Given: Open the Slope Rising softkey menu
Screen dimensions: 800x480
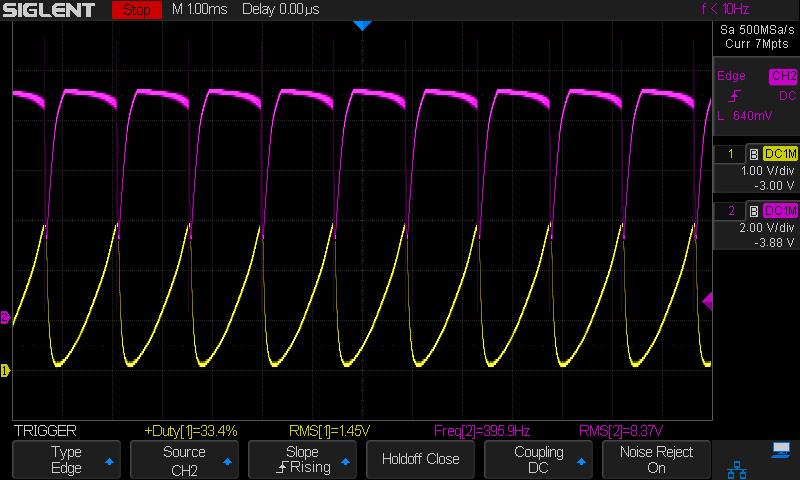Looking at the screenshot, I should point(302,460).
